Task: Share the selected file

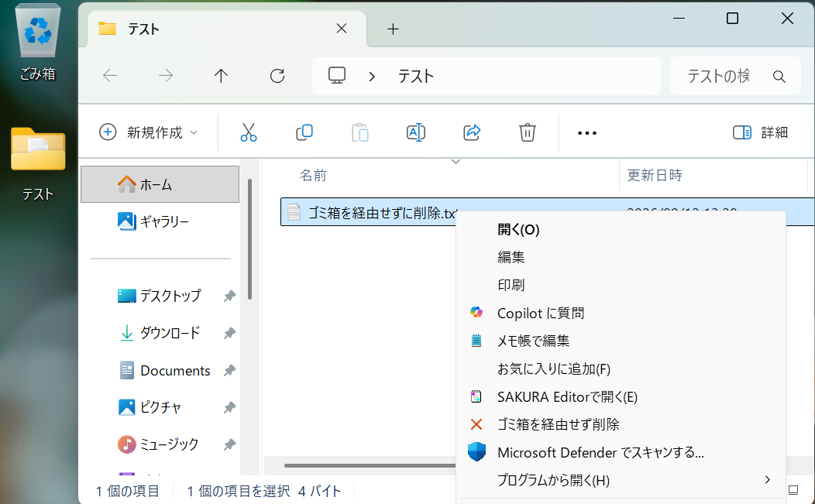Action: (472, 132)
